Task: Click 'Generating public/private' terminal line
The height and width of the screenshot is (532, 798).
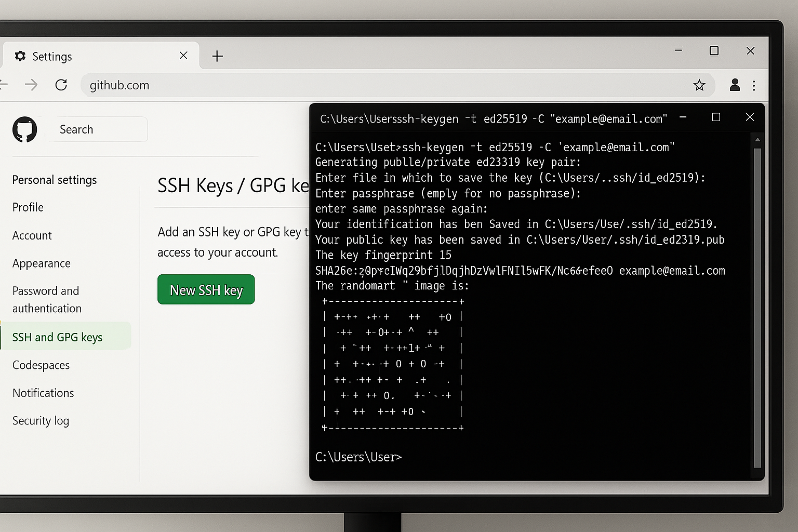Action: click(448, 162)
